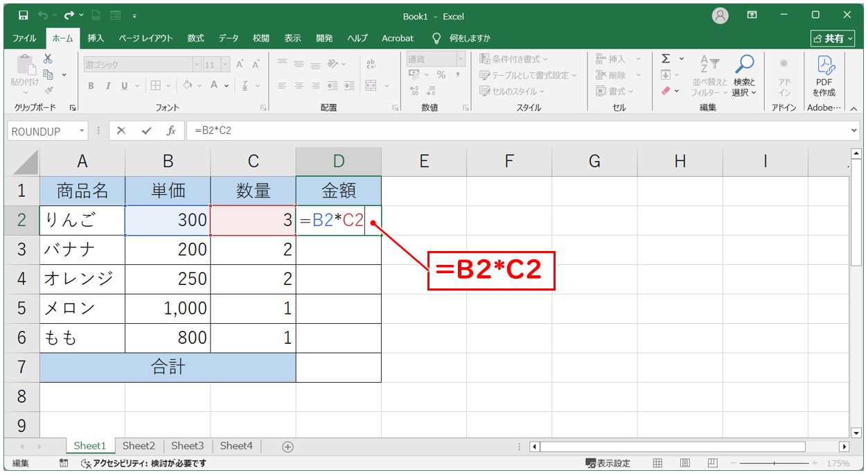
Task: Collapse the ribbon using the up chevron
Action: [853, 108]
